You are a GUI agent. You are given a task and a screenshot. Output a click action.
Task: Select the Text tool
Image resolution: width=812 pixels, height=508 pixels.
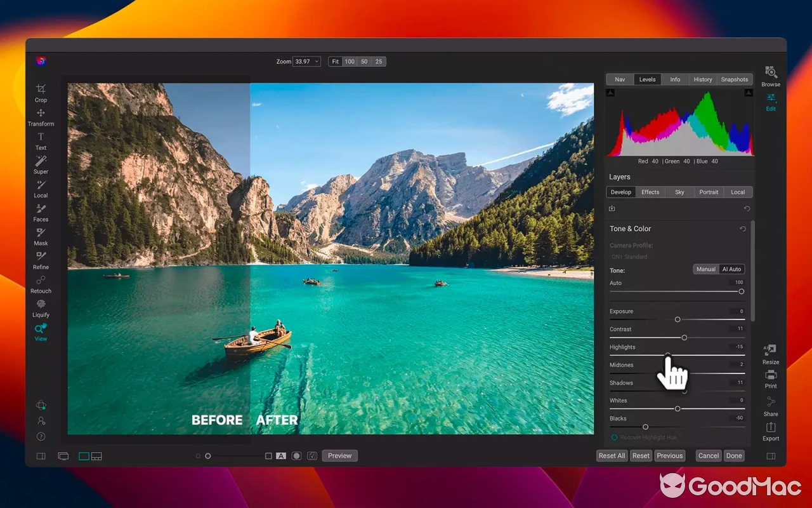41,140
